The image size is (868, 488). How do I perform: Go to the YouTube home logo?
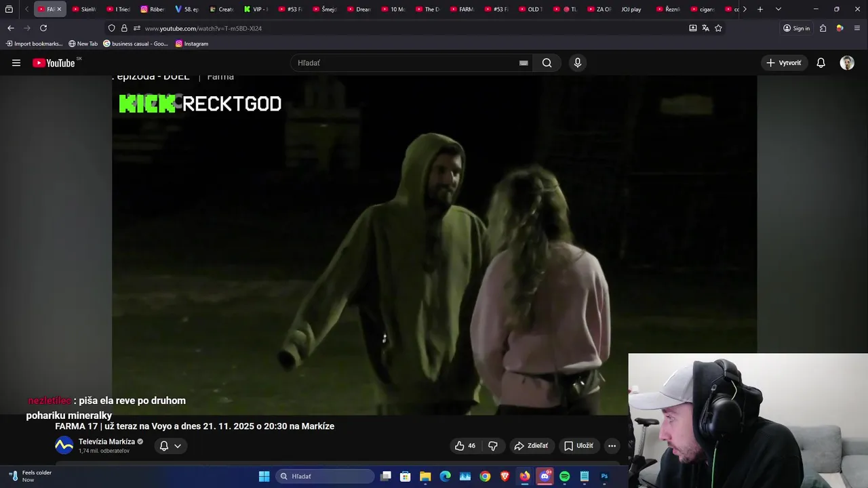click(54, 63)
